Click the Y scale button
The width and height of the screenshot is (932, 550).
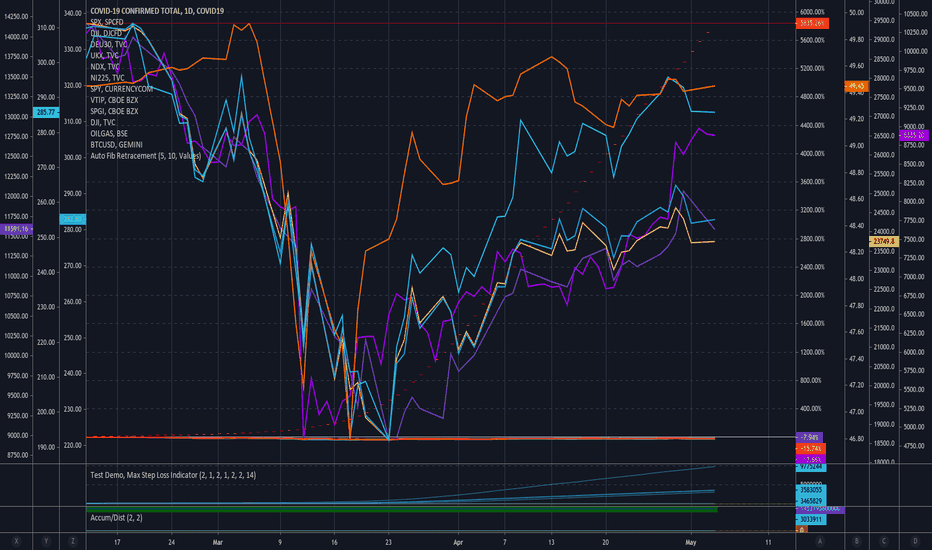(46, 541)
